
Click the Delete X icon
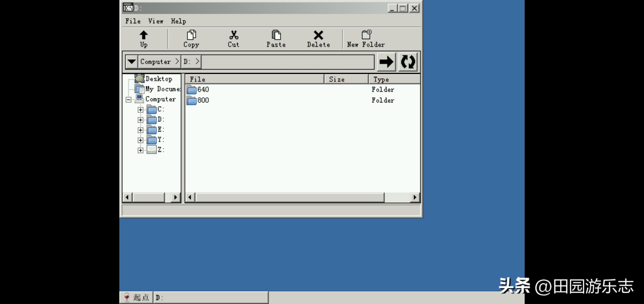tap(318, 35)
